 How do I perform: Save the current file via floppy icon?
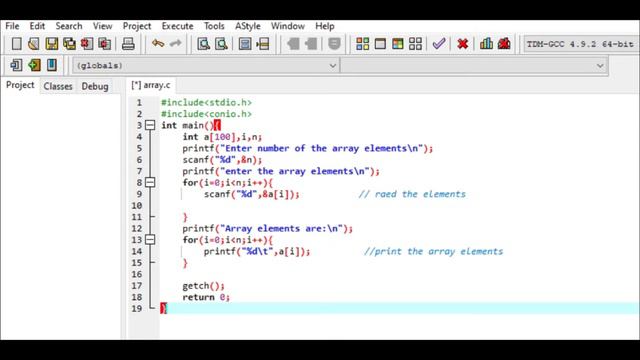tap(51, 44)
